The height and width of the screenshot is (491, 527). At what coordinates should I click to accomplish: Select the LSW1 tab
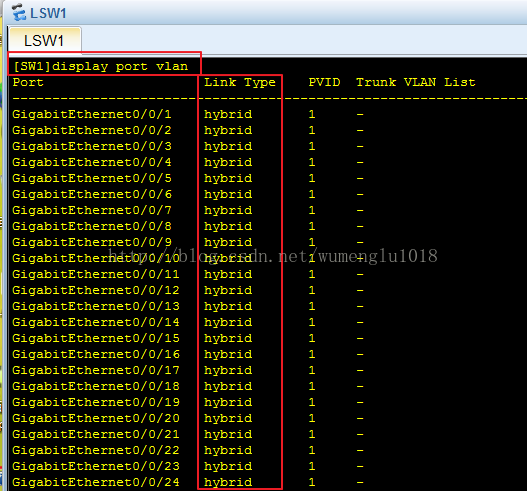pyautogui.click(x=44, y=40)
